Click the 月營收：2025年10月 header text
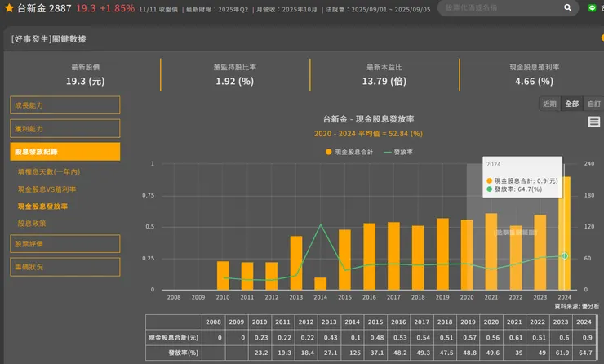Viewport: 604px width, 364px height. [287, 9]
